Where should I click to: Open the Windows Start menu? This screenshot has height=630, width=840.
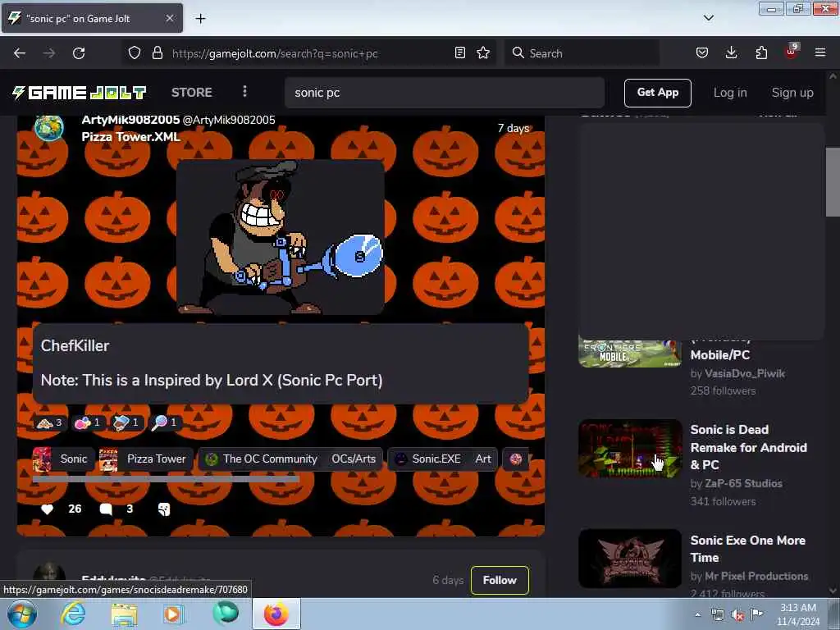pyautogui.click(x=21, y=614)
